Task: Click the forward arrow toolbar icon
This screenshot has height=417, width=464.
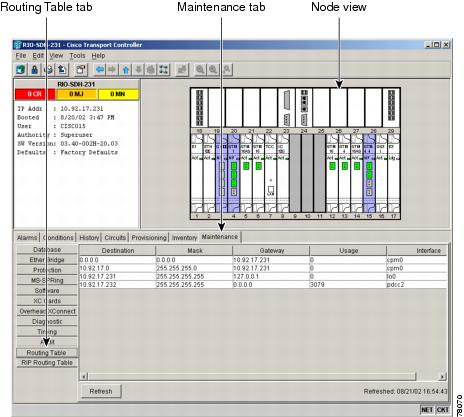Action: point(112,70)
